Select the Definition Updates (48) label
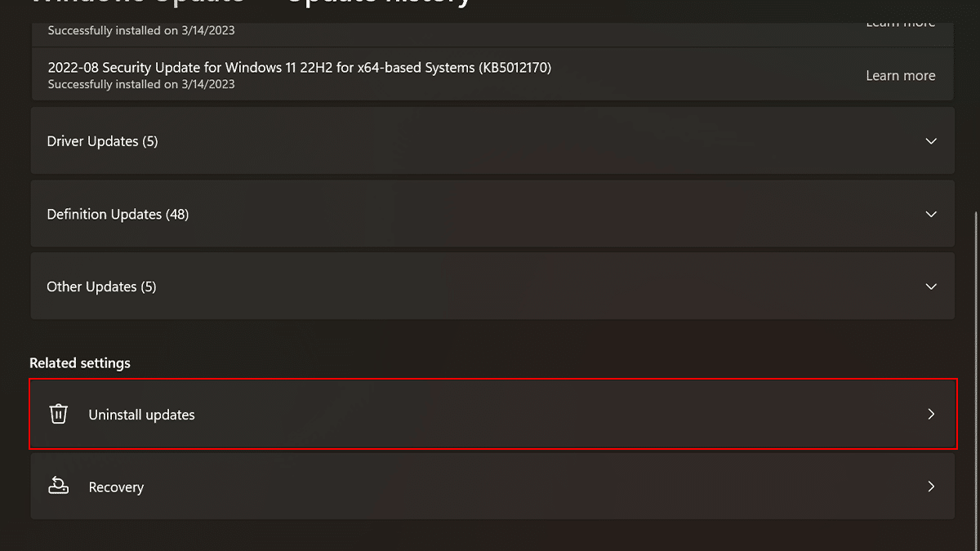The height and width of the screenshot is (551, 980). [118, 214]
